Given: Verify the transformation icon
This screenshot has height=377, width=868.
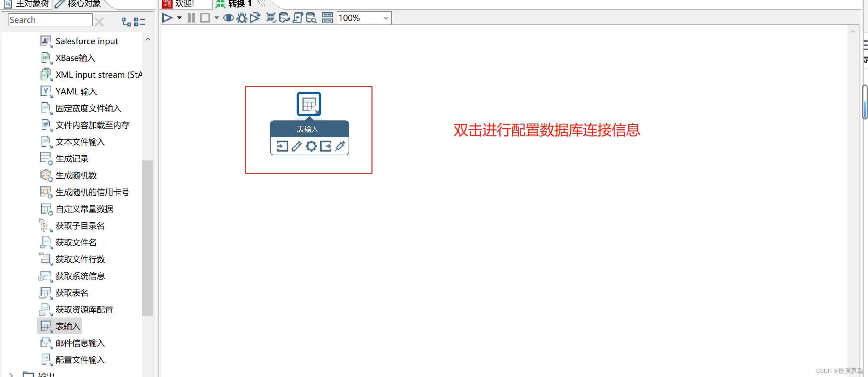Looking at the screenshot, I should pyautogui.click(x=271, y=18).
